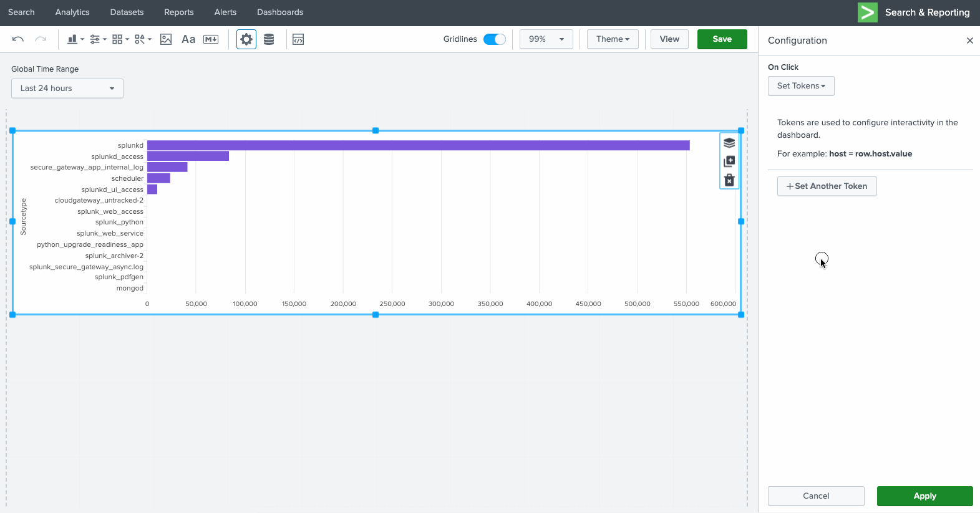
Task: Open the Dashboards menu item
Action: (x=280, y=12)
